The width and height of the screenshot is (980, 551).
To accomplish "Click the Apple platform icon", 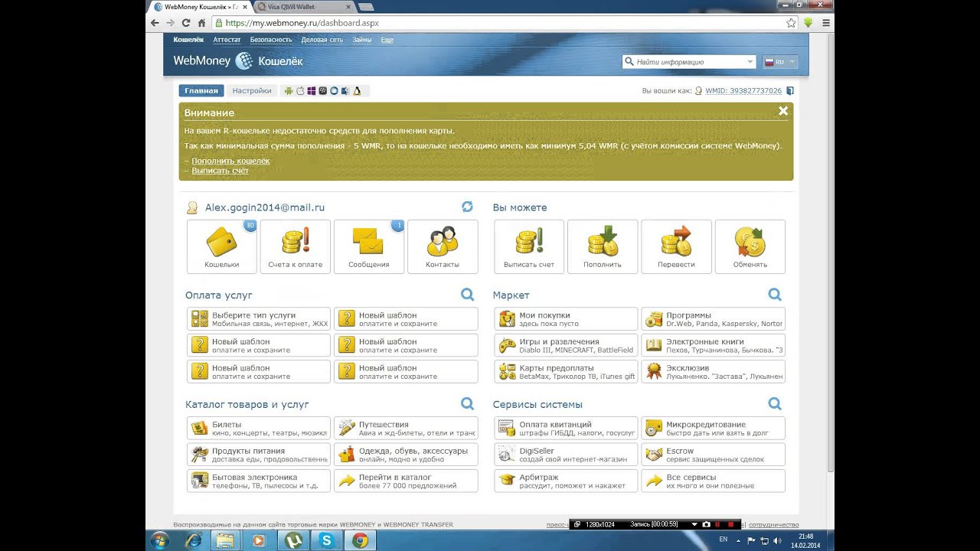I will [x=300, y=90].
